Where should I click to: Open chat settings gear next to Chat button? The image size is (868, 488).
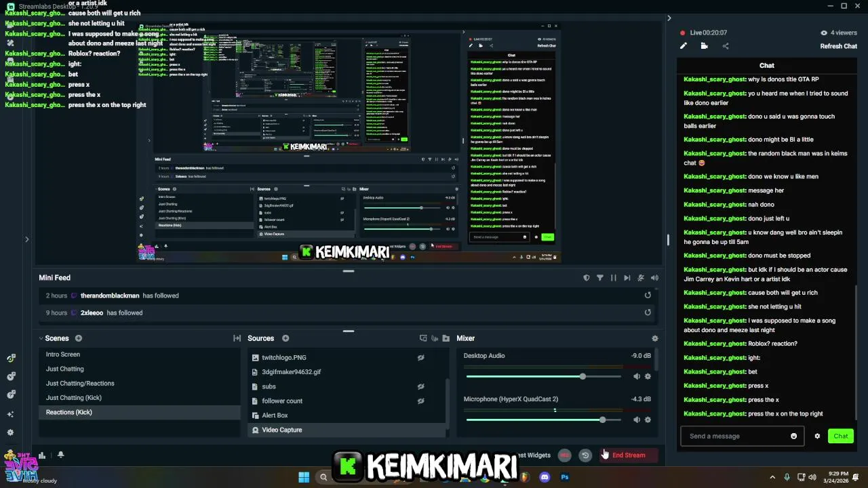tap(817, 436)
